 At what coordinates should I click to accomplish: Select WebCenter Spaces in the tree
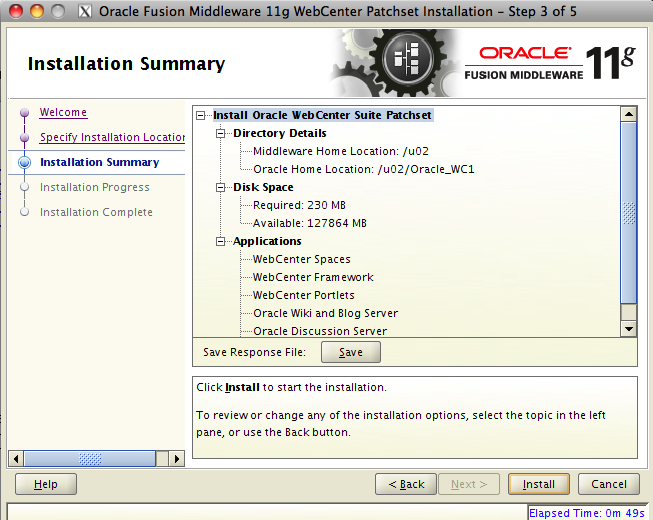301,259
